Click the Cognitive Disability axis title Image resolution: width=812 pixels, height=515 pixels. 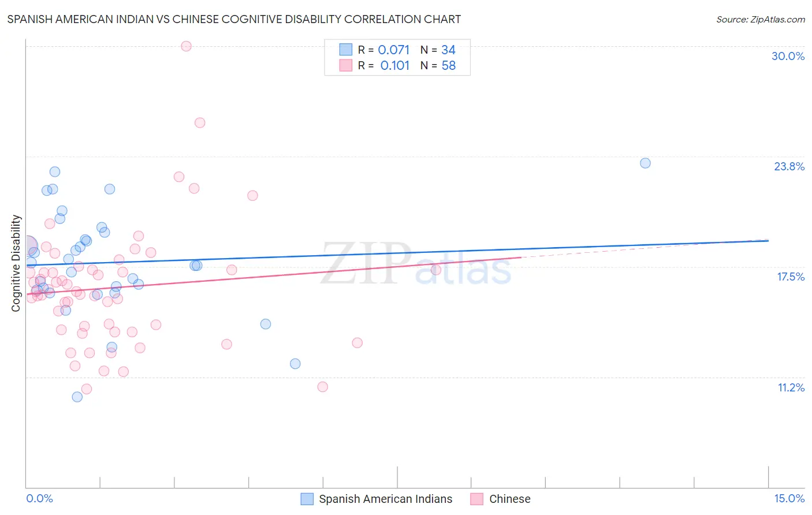(x=16, y=263)
